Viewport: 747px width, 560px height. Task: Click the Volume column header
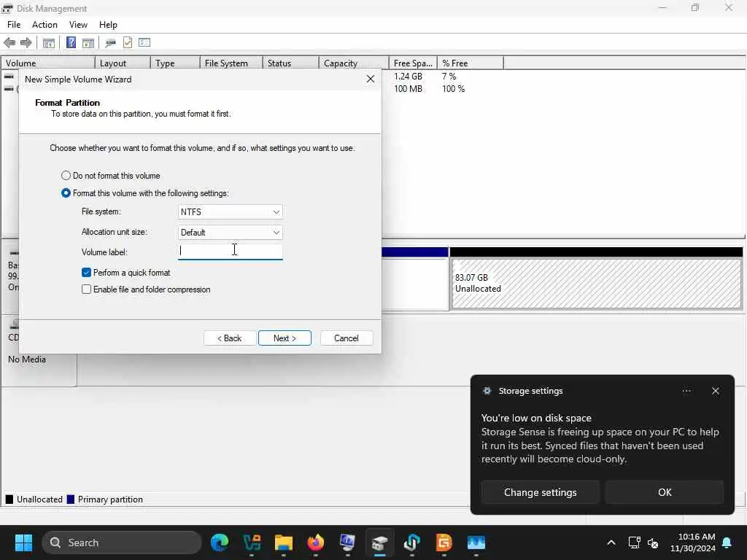pos(48,63)
